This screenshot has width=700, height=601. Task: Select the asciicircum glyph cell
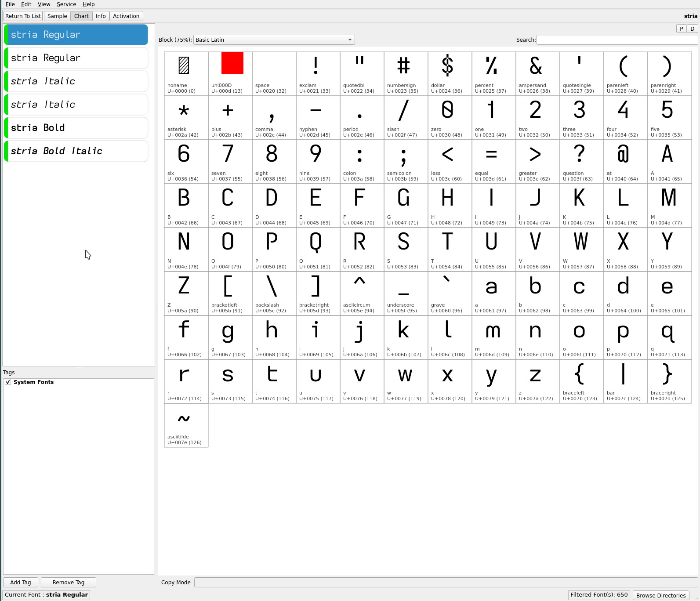(362, 293)
